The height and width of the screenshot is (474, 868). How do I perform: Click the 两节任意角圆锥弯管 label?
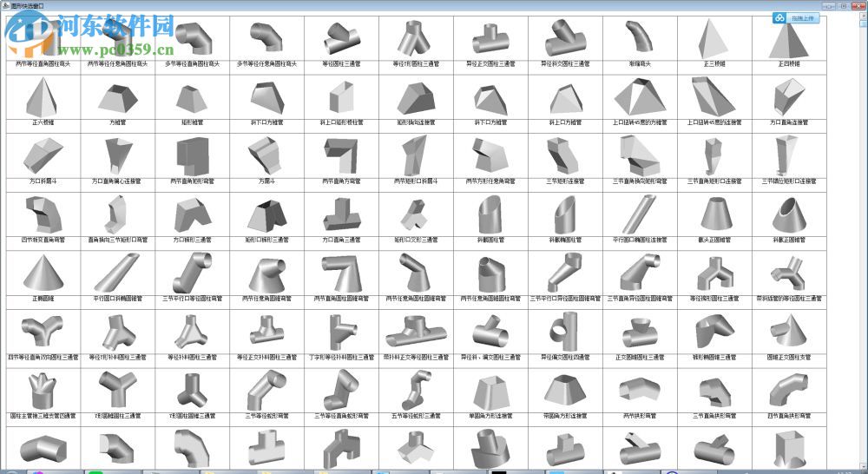coord(266,299)
